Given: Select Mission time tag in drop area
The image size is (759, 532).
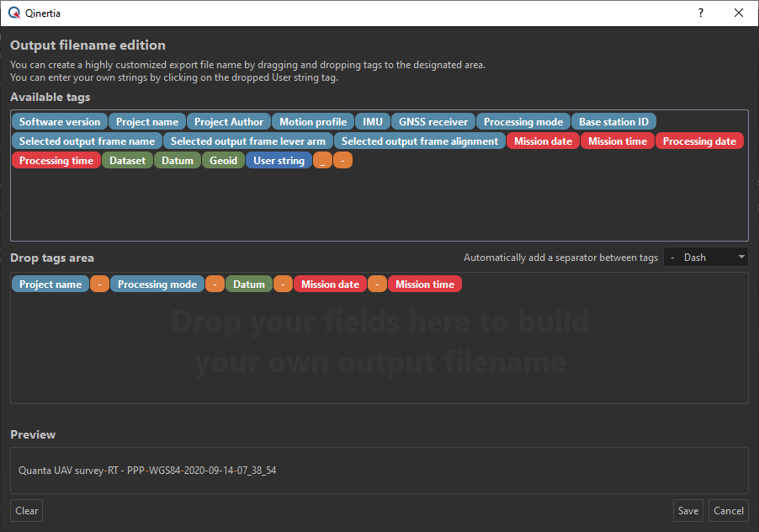Looking at the screenshot, I should pyautogui.click(x=425, y=285).
